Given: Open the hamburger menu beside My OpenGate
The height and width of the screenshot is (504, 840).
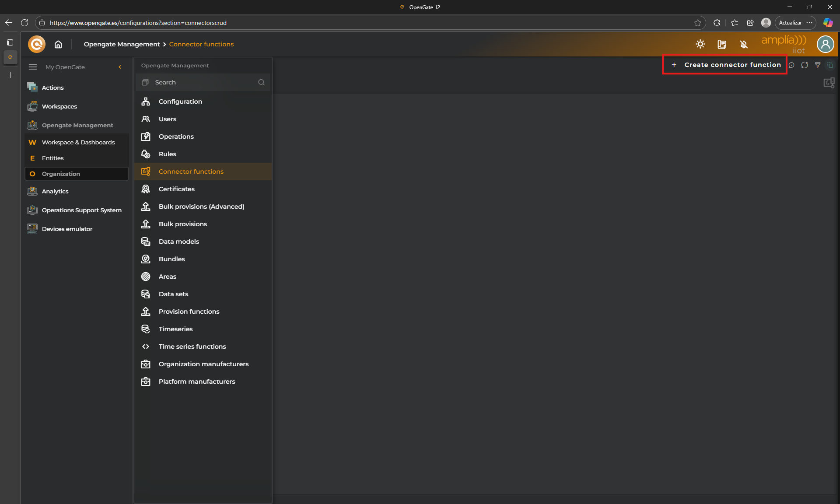Looking at the screenshot, I should point(33,67).
